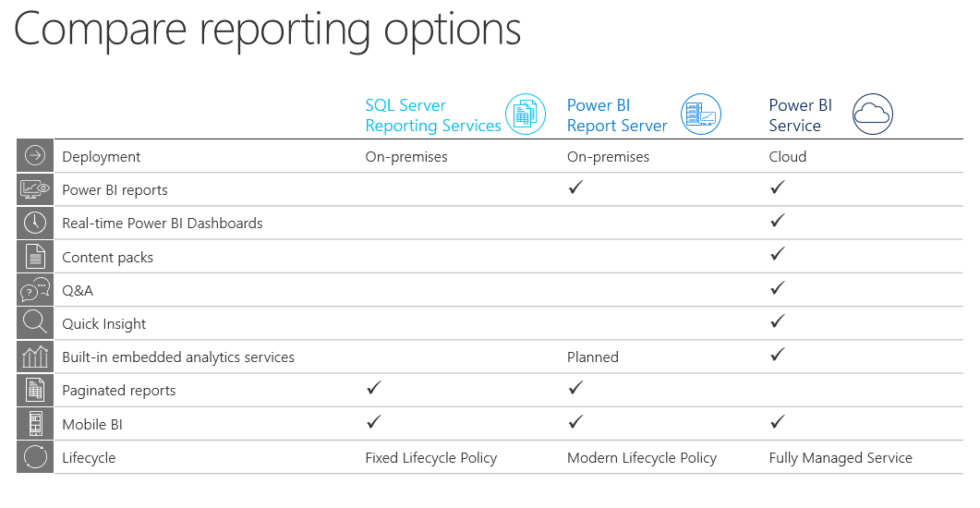This screenshot has height=508, width=980.
Task: Click the Q&A speech bubble icon
Action: pos(35,290)
